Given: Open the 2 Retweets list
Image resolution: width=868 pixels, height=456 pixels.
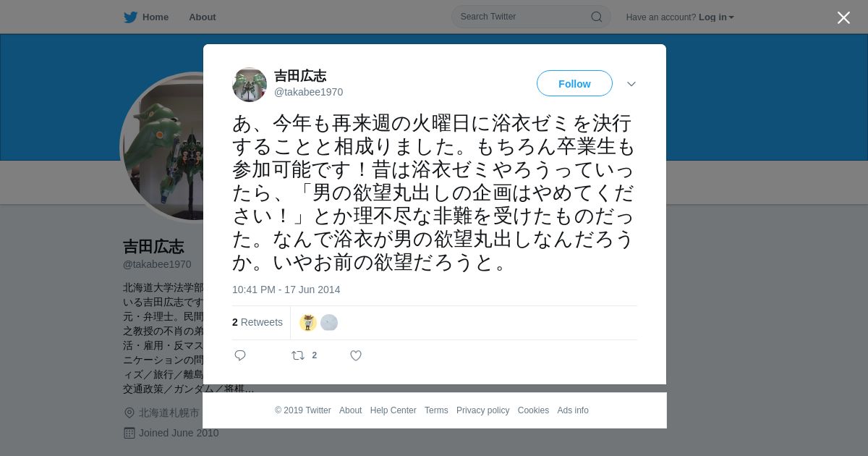Looking at the screenshot, I should tap(258, 322).
